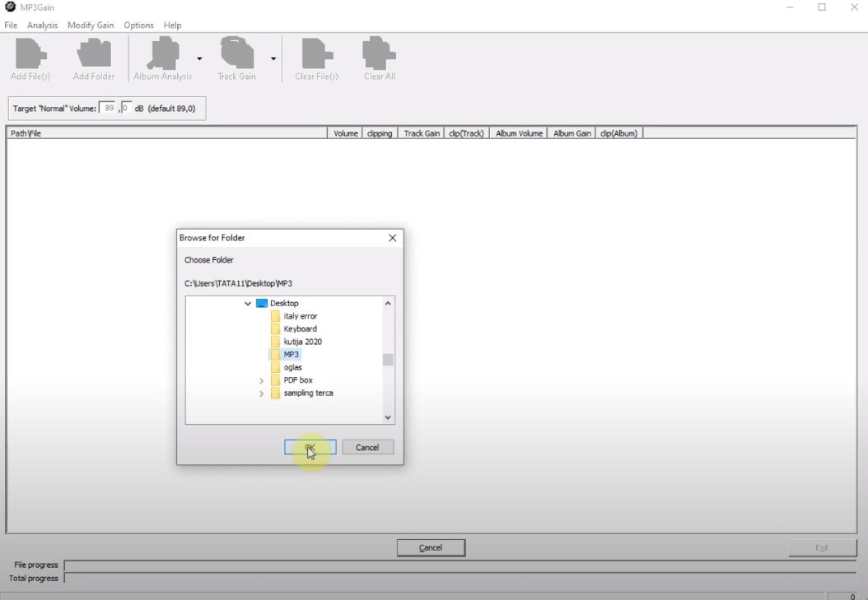Image resolution: width=868 pixels, height=600 pixels.
Task: Select the PDF box folder
Action: click(298, 380)
